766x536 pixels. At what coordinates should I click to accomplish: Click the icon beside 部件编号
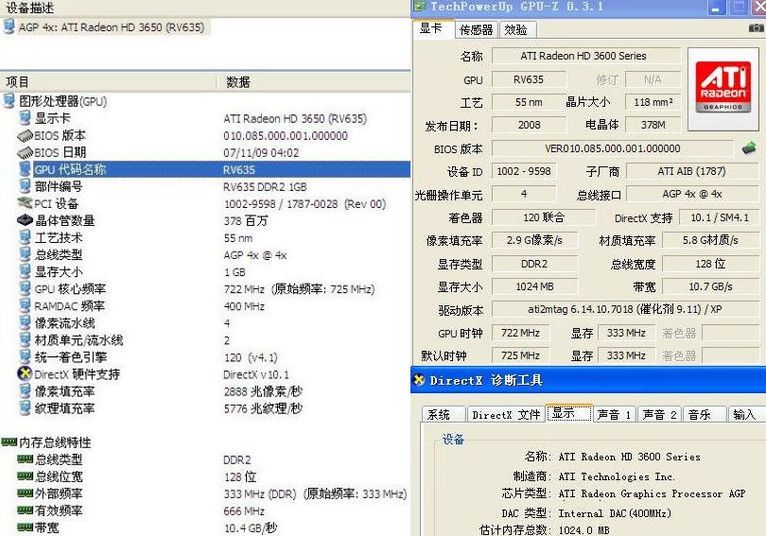click(x=25, y=186)
